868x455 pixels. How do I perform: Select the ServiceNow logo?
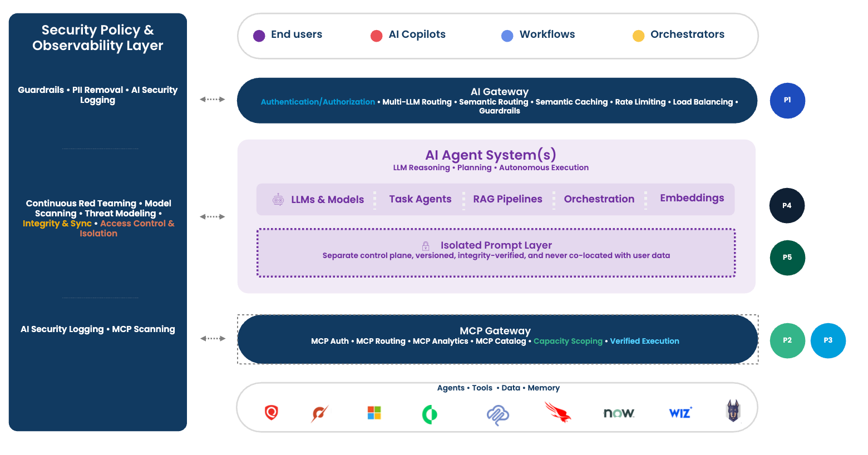[618, 413]
